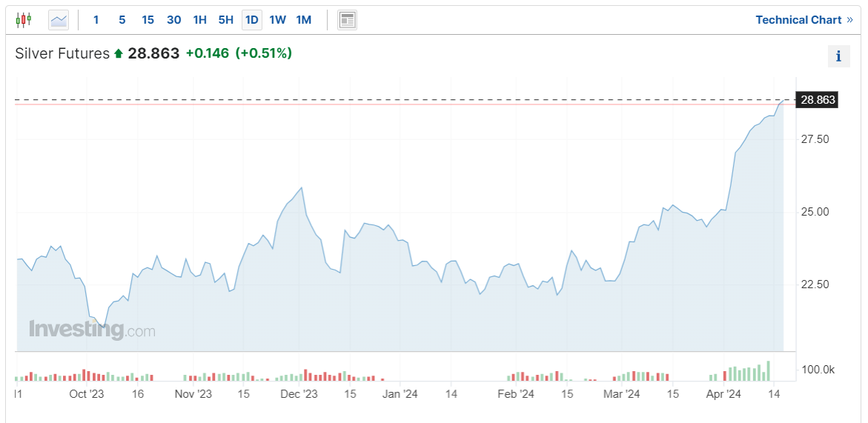Open the news layout icon

tap(347, 20)
